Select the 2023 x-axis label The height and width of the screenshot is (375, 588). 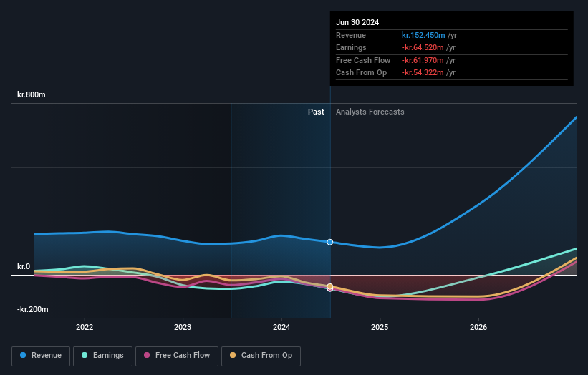pos(183,327)
